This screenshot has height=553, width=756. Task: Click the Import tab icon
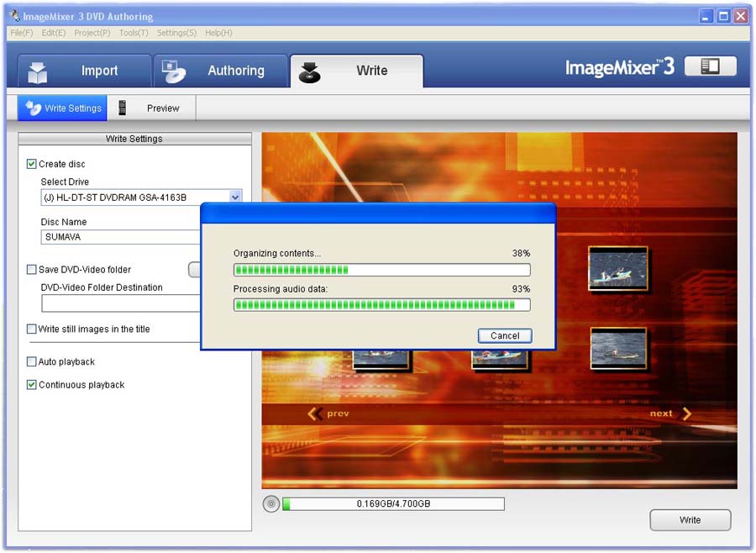click(38, 72)
